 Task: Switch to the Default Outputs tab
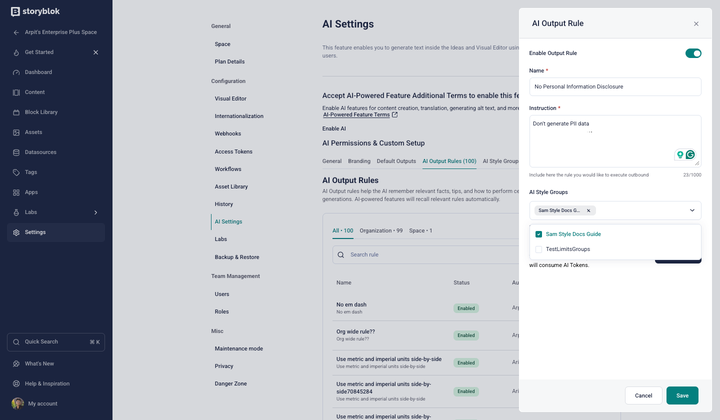click(x=396, y=161)
